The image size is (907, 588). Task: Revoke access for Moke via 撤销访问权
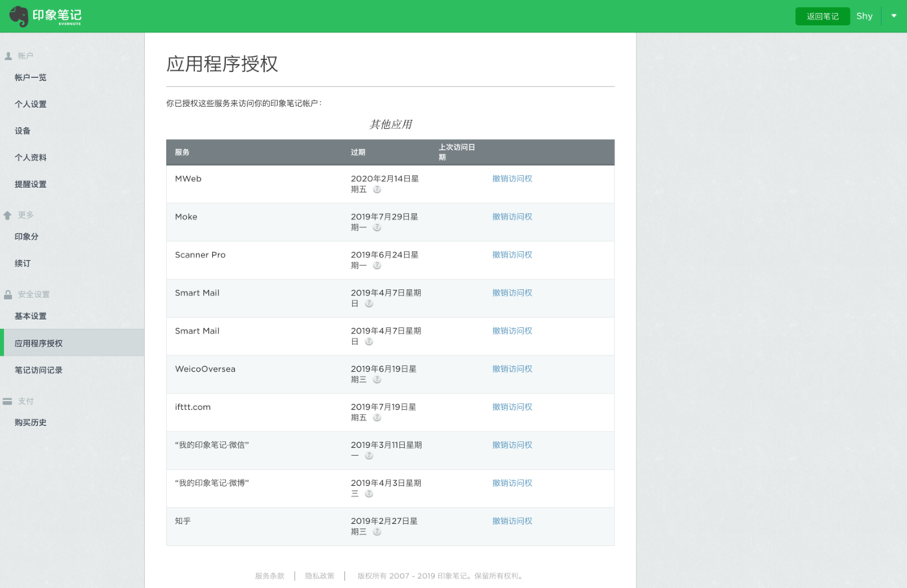coord(511,216)
